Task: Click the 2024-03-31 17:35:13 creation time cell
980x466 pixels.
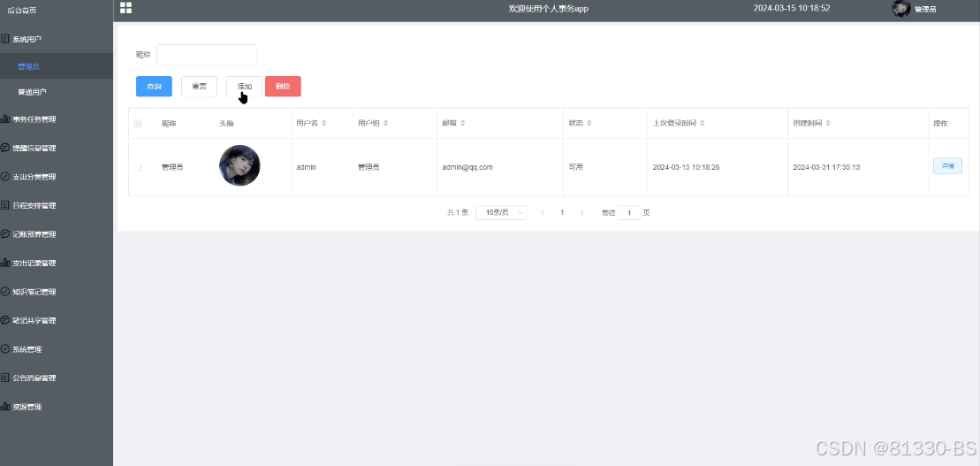Action: (827, 167)
